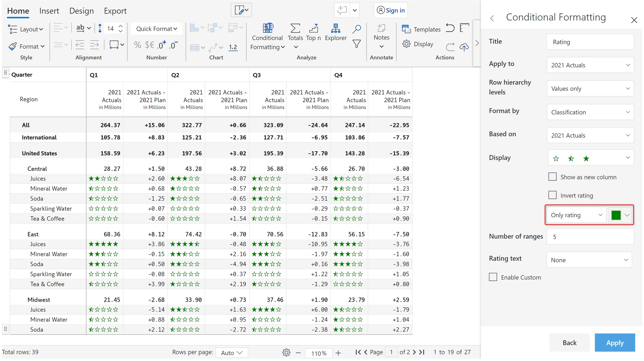Click the Number of ranges field
The height and width of the screenshot is (361, 644).
click(x=590, y=237)
